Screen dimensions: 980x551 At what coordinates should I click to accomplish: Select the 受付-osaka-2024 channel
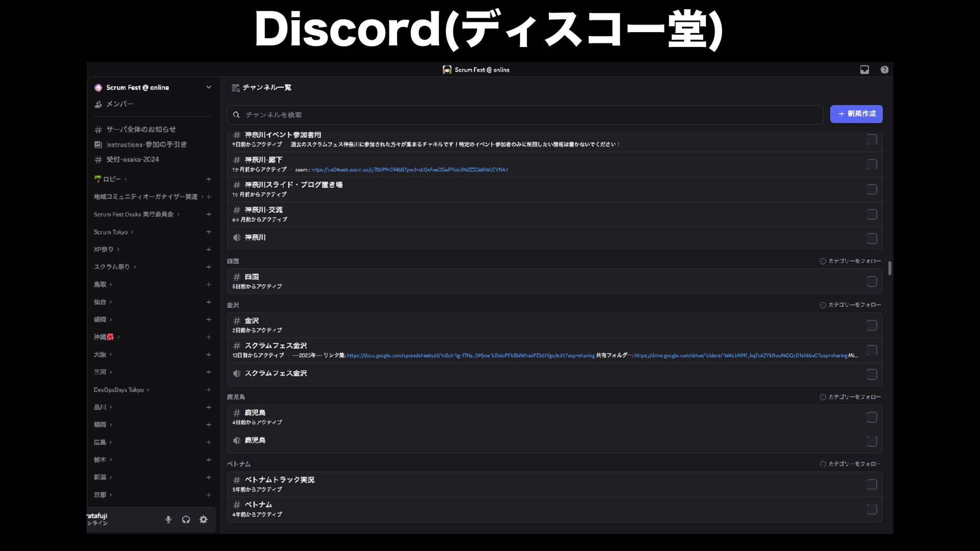(132, 160)
